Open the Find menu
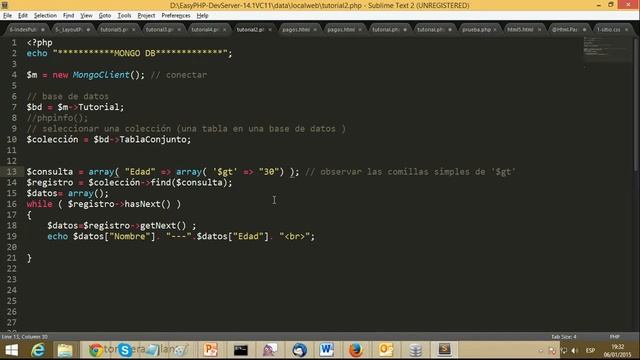 pyautogui.click(x=69, y=16)
